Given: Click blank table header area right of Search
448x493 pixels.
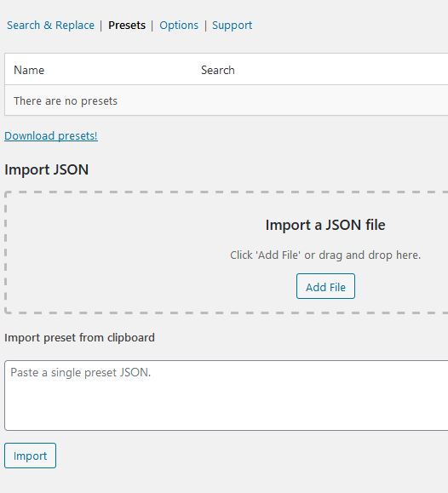Looking at the screenshot, I should point(342,70).
